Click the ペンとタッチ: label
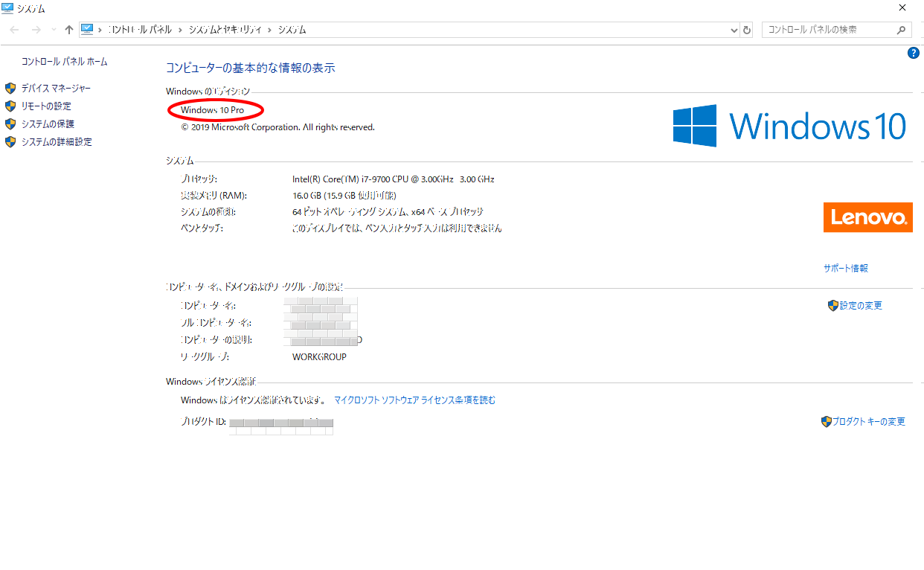Viewport: 924px width, 570px height. [x=201, y=228]
